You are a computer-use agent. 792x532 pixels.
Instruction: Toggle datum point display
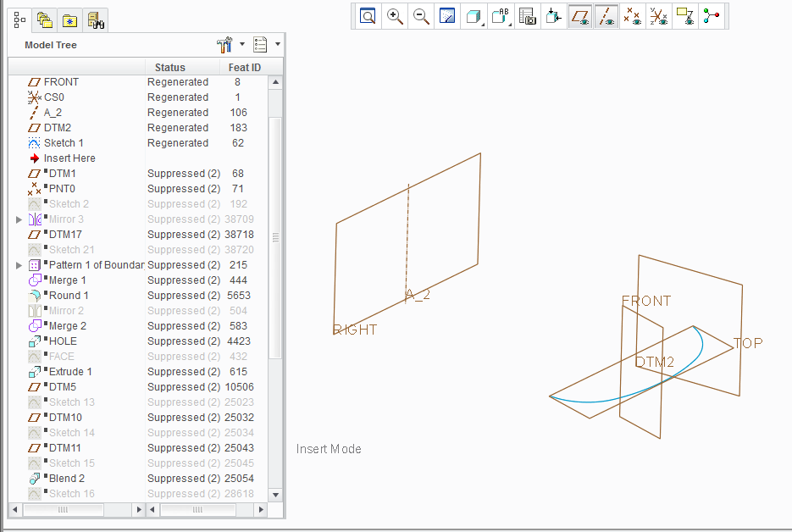click(633, 16)
